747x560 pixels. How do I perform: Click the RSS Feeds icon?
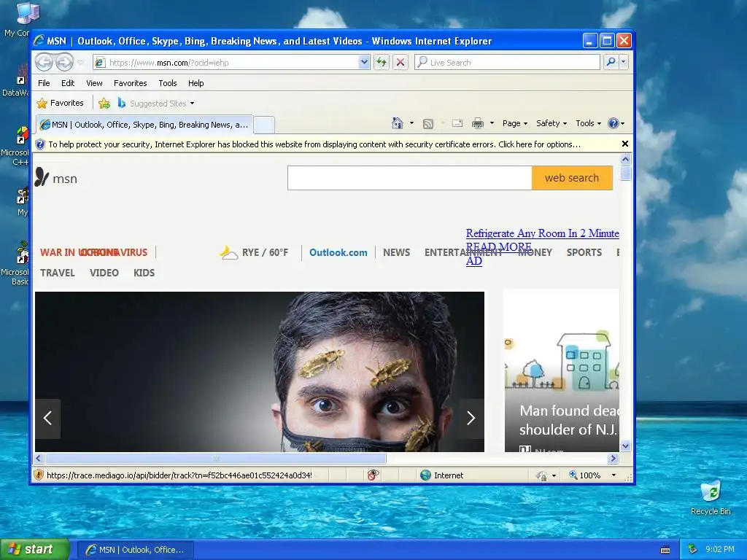pos(428,124)
